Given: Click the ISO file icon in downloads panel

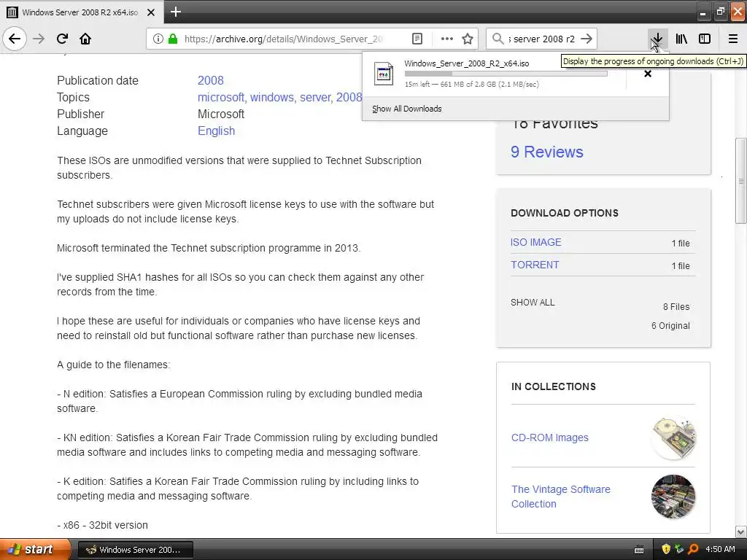Looking at the screenshot, I should click(x=384, y=74).
